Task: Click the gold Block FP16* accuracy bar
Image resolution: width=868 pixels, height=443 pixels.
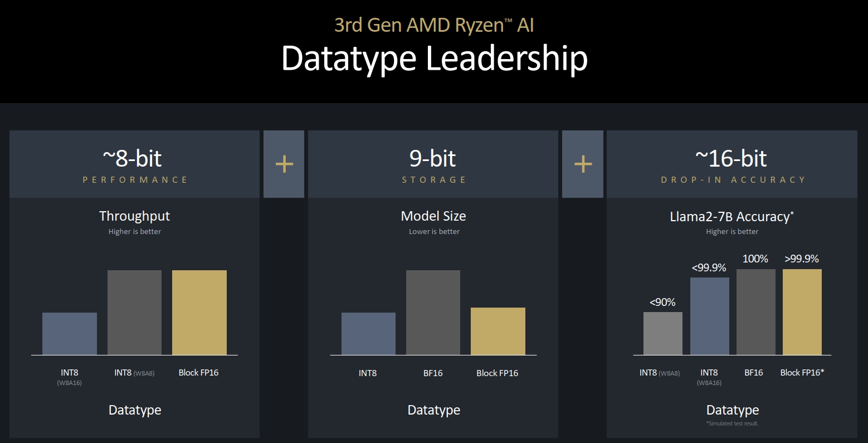Action: click(x=802, y=312)
